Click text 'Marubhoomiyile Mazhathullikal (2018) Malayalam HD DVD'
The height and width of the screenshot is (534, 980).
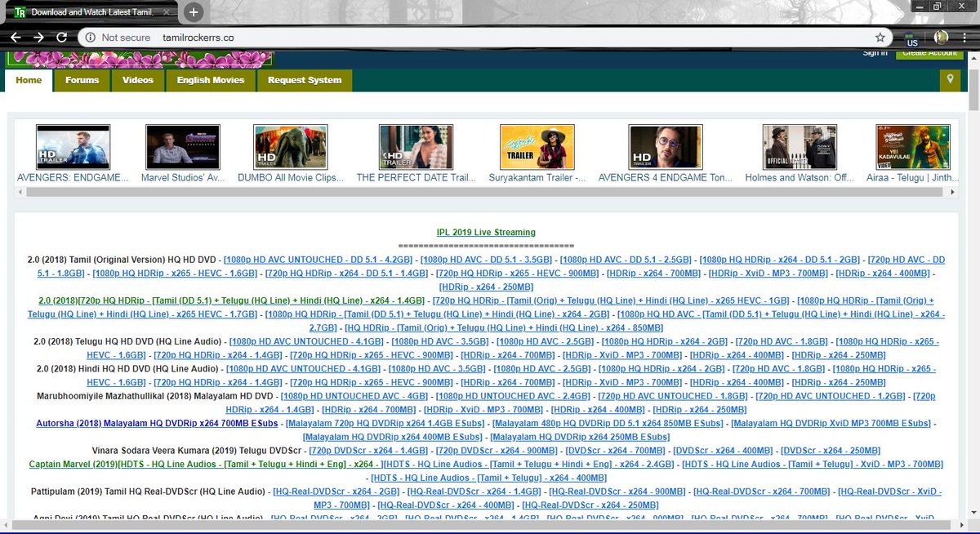[155, 396]
